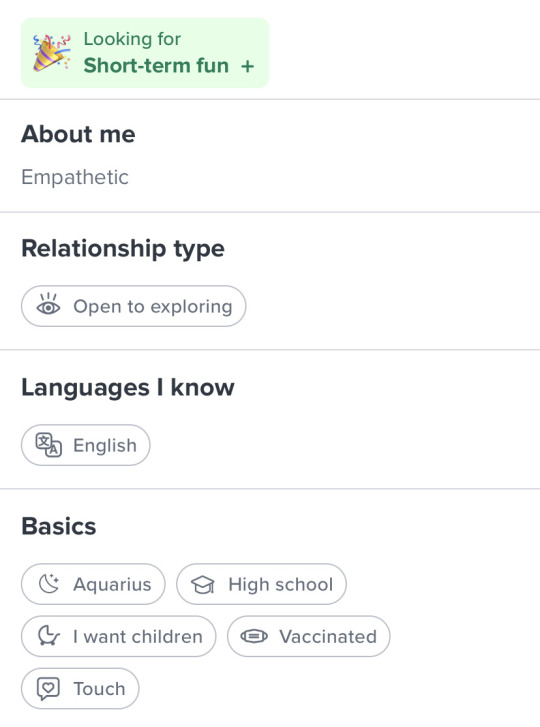Screen dimensions: 540x727
Task: Click the translation icon beside English
Action: point(49,445)
